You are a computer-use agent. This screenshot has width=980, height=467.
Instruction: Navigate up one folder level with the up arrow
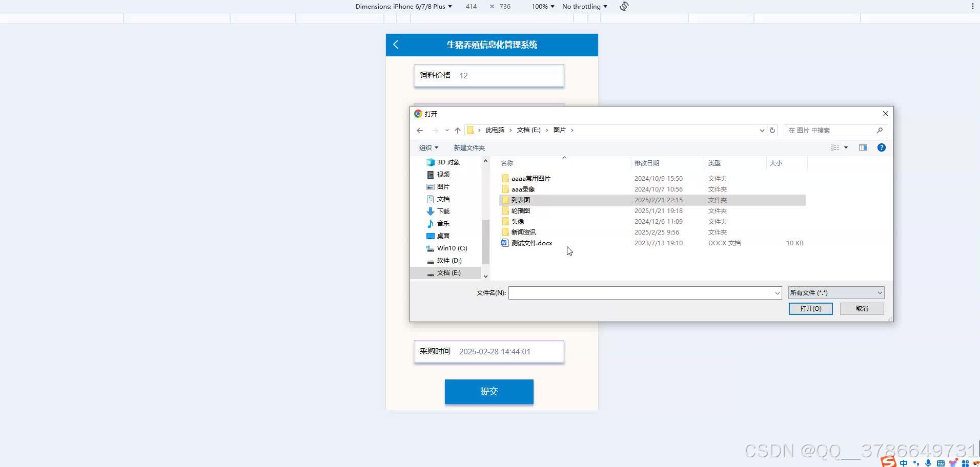(457, 130)
